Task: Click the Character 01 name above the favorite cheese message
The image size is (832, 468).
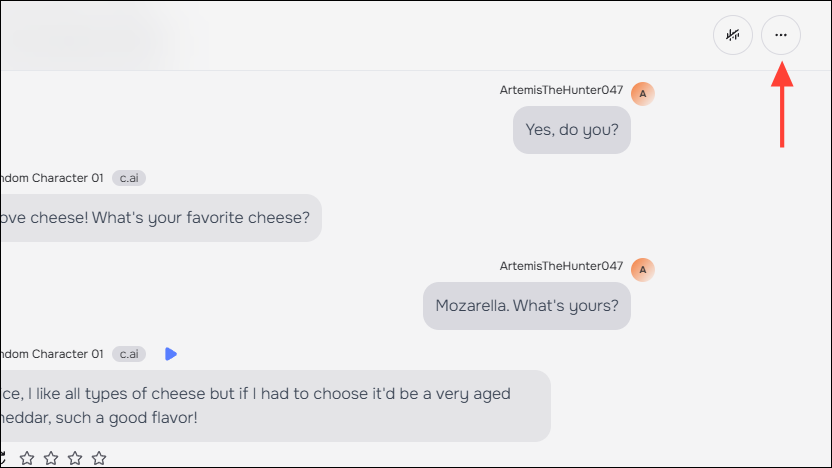Action: click(x=52, y=178)
